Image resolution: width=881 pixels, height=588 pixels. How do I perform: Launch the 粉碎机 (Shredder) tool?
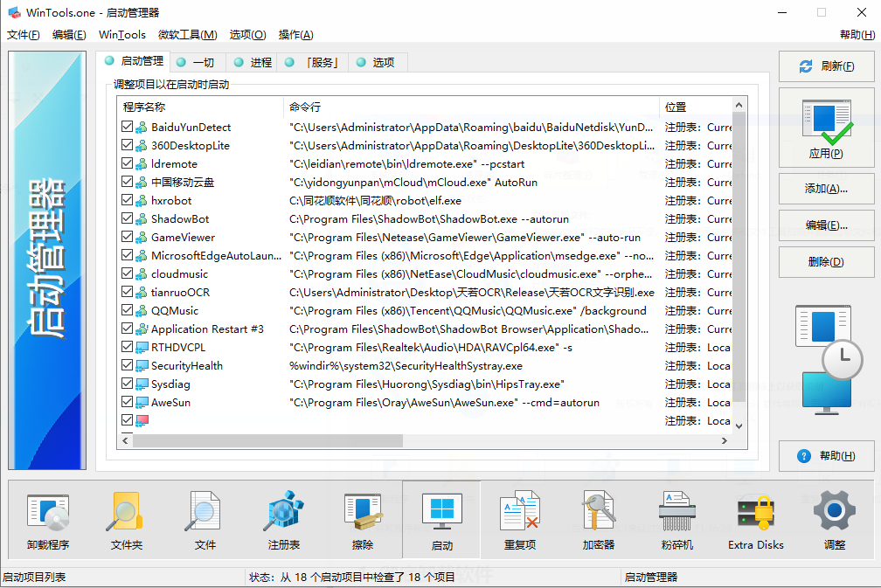click(676, 519)
